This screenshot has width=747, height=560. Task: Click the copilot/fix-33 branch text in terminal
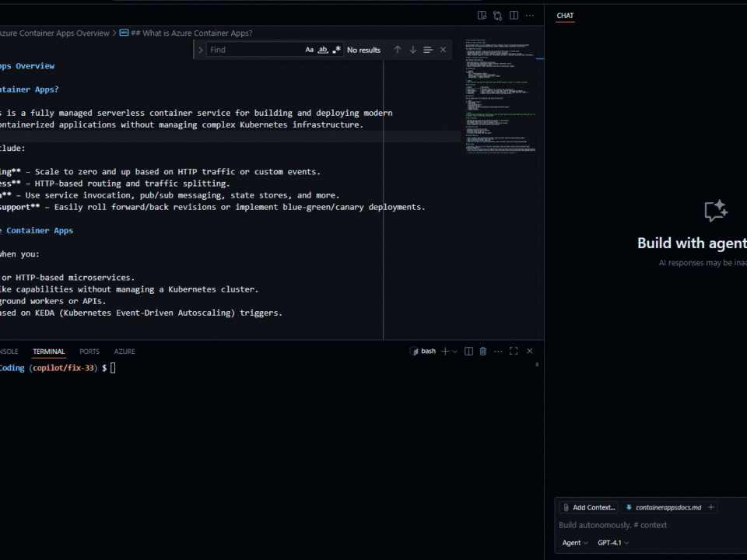63,368
